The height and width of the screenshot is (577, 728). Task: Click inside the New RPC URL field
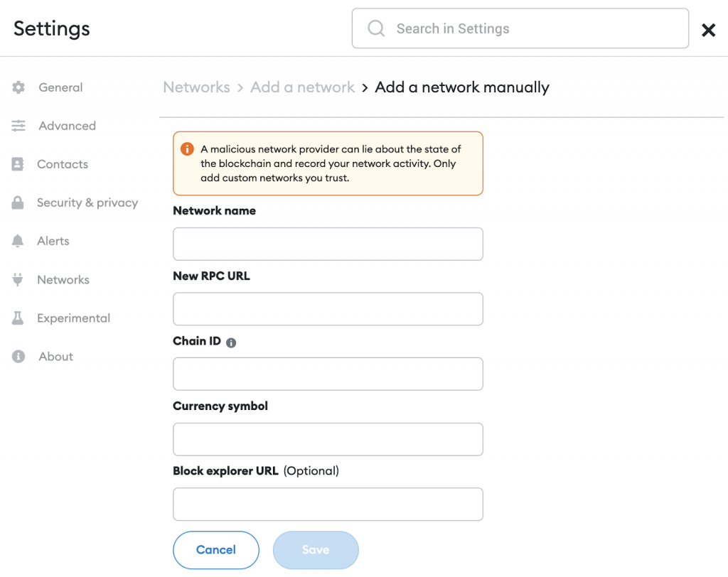click(x=328, y=308)
